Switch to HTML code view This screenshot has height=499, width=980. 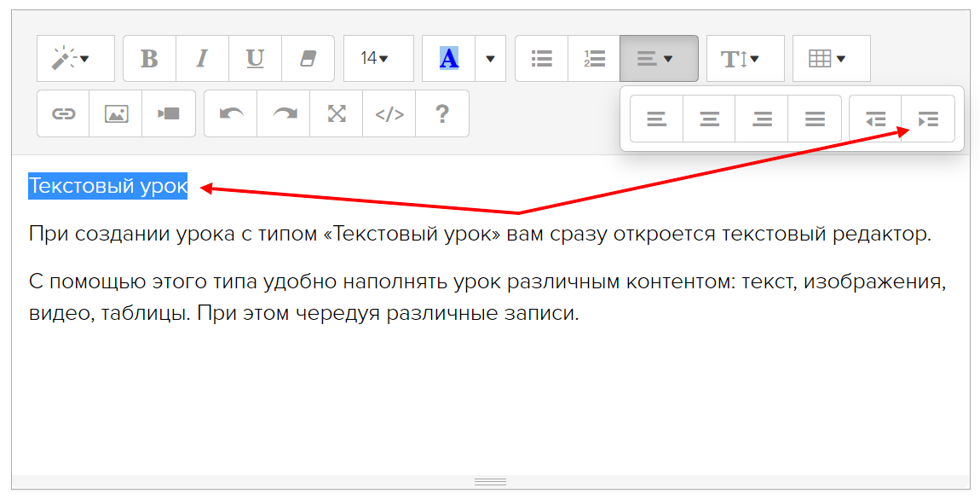[389, 113]
